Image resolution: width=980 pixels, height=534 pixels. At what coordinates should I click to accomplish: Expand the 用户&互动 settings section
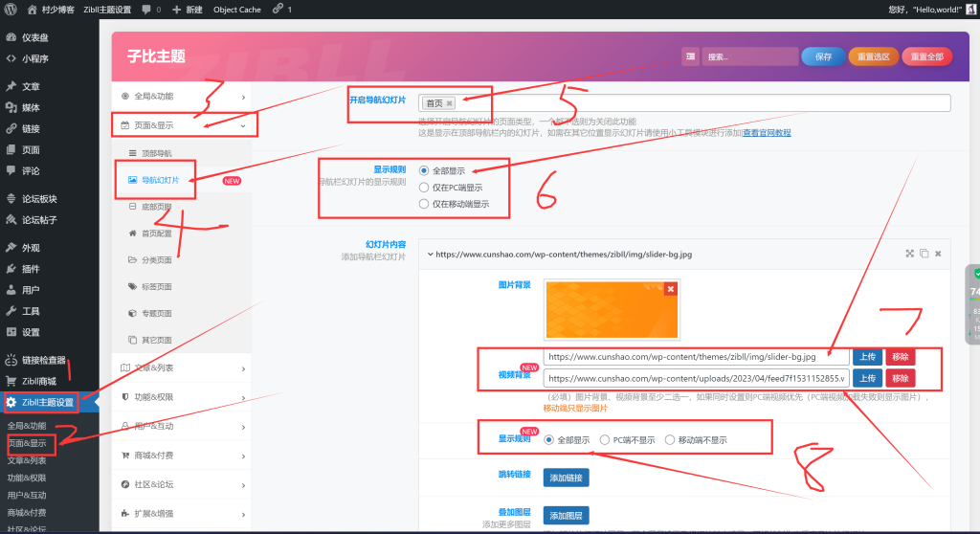coord(181,427)
